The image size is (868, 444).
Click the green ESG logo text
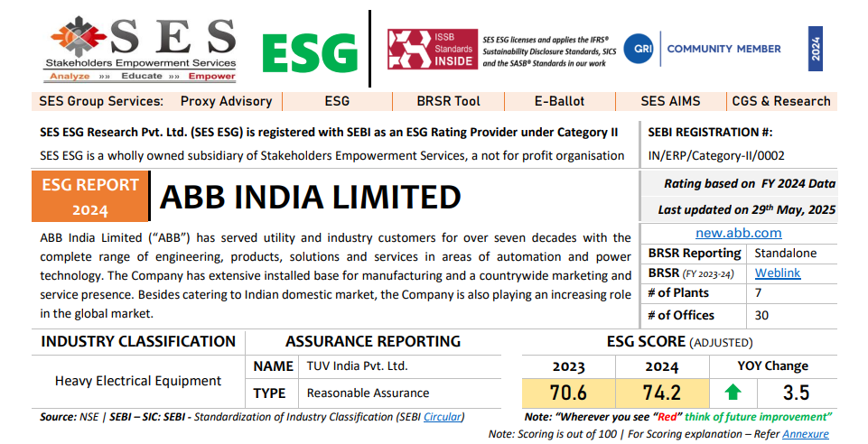(x=310, y=53)
